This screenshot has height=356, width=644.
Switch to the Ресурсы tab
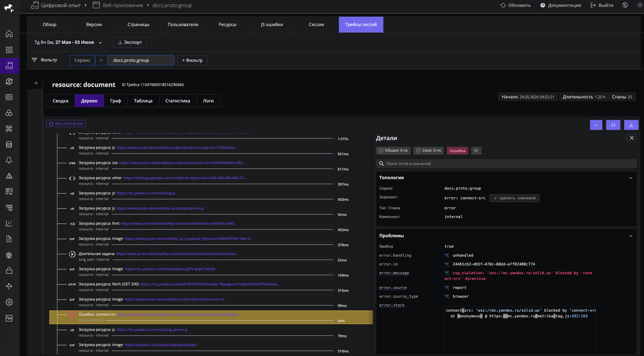227,24
